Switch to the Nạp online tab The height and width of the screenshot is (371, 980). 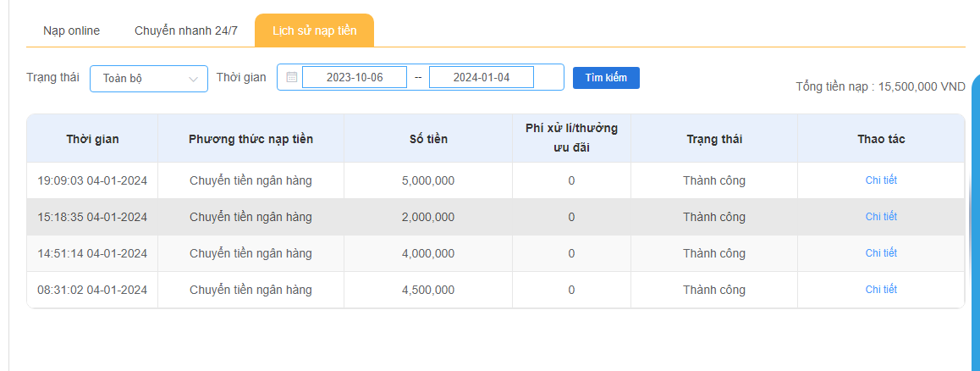71,30
